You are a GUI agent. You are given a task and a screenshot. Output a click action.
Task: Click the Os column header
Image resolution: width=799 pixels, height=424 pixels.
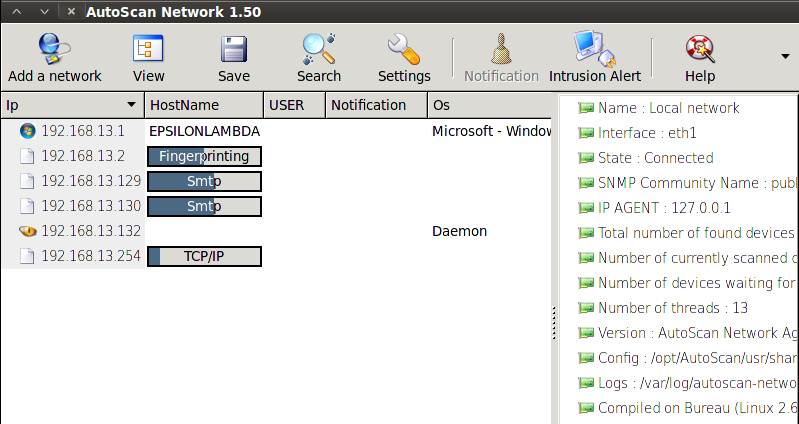tap(488, 105)
